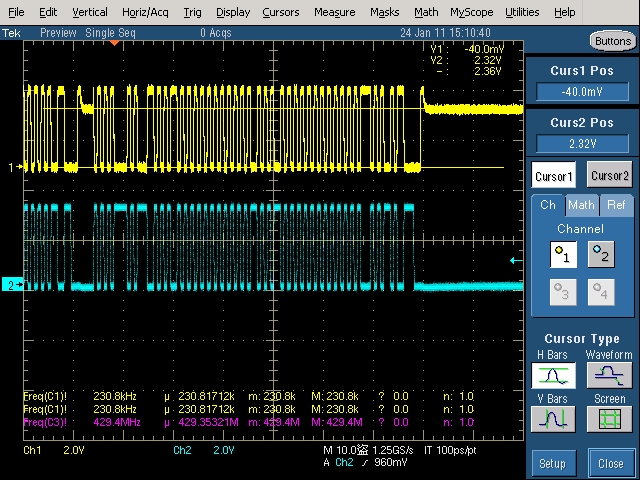This screenshot has width=640, height=480.
Task: Click the date and time readout
Action: coord(445,33)
